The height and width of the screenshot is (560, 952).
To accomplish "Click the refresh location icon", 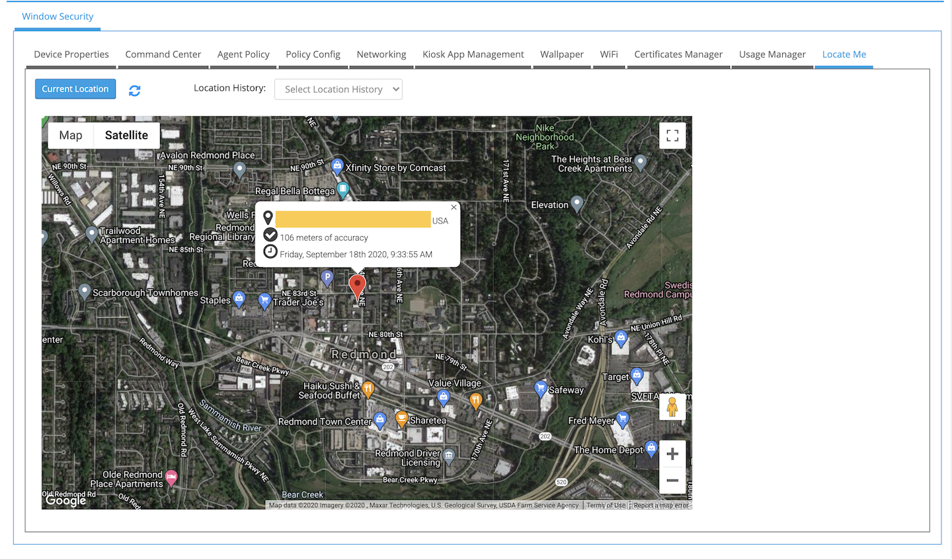I will click(x=134, y=91).
